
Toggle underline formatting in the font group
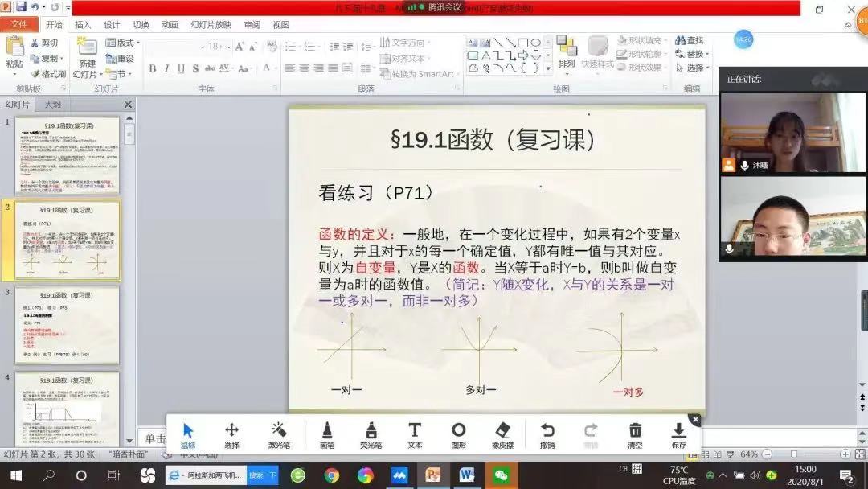click(x=181, y=68)
